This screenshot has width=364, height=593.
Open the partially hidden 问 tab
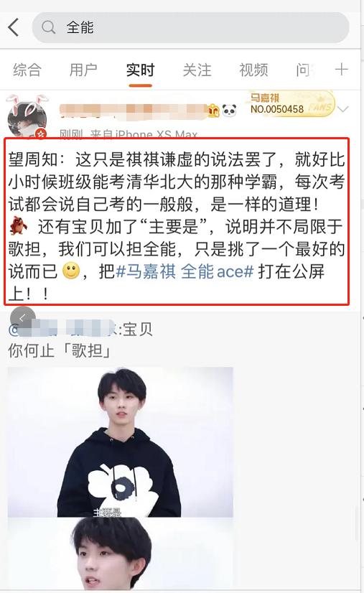point(303,70)
